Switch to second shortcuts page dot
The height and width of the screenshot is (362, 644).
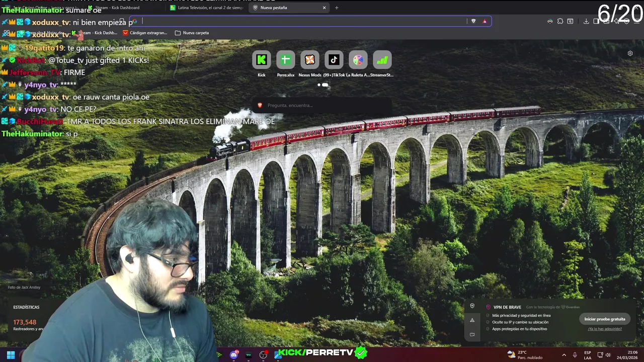coord(325,85)
